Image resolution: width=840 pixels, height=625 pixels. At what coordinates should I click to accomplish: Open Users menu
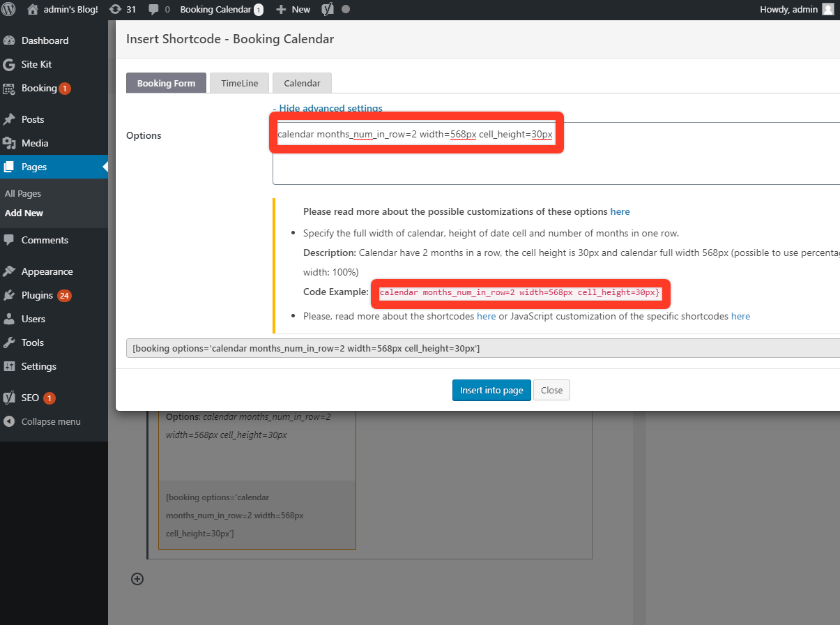(54, 319)
